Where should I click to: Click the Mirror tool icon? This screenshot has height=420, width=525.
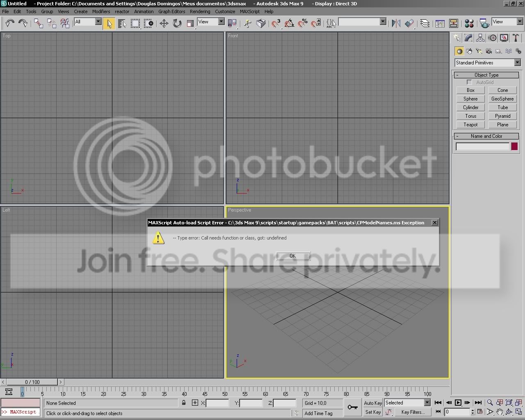coord(396,23)
